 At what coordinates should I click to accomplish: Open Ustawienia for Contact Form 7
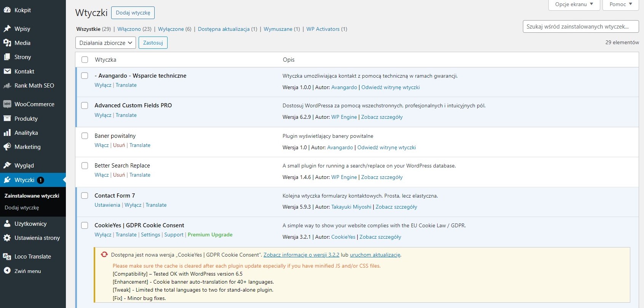pos(107,205)
